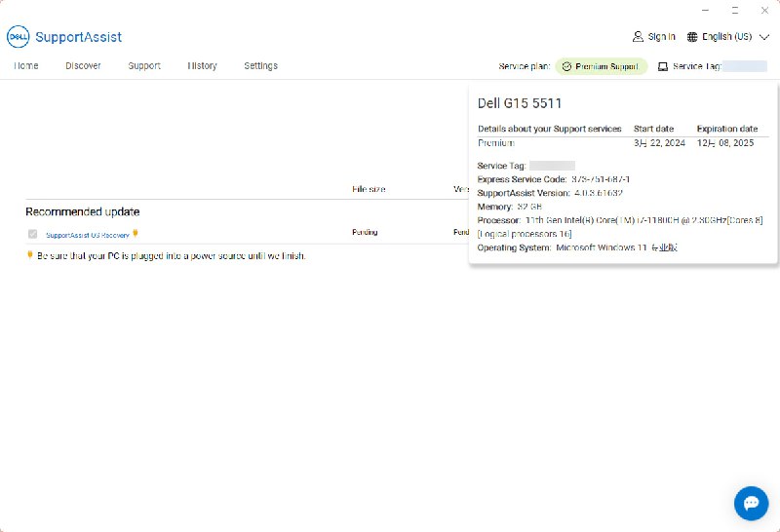Expand the English (US) language dropdown
The width and height of the screenshot is (780, 532).
[x=727, y=37]
